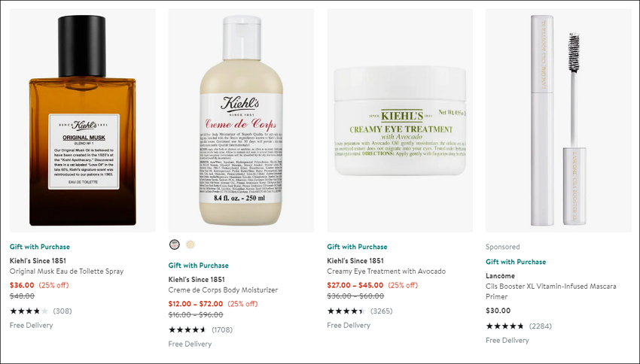Click Gift with Purchase under Original Musk
The image size is (640, 364).
coord(40,247)
